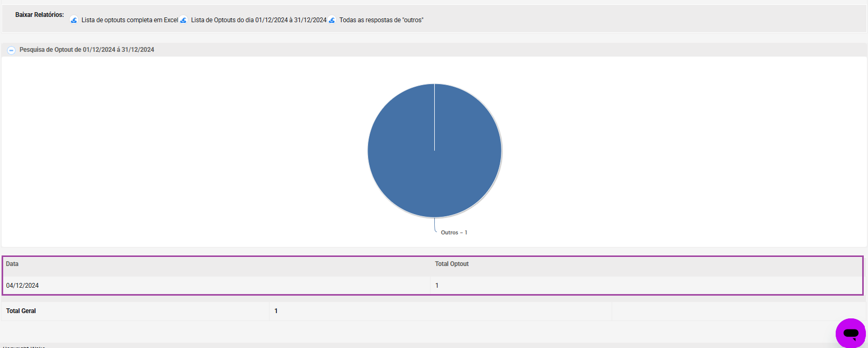Image resolution: width=868 pixels, height=348 pixels.
Task: Select the 04/12/2024 date cell
Action: coord(217,286)
